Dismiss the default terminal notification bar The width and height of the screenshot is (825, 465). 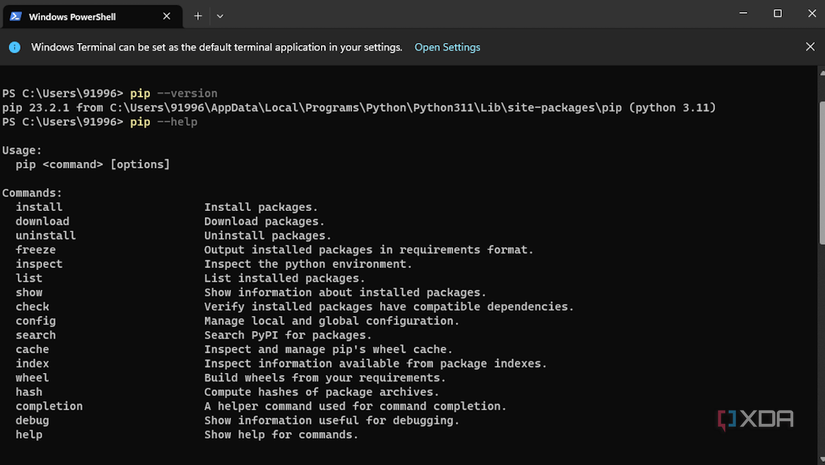coord(810,47)
